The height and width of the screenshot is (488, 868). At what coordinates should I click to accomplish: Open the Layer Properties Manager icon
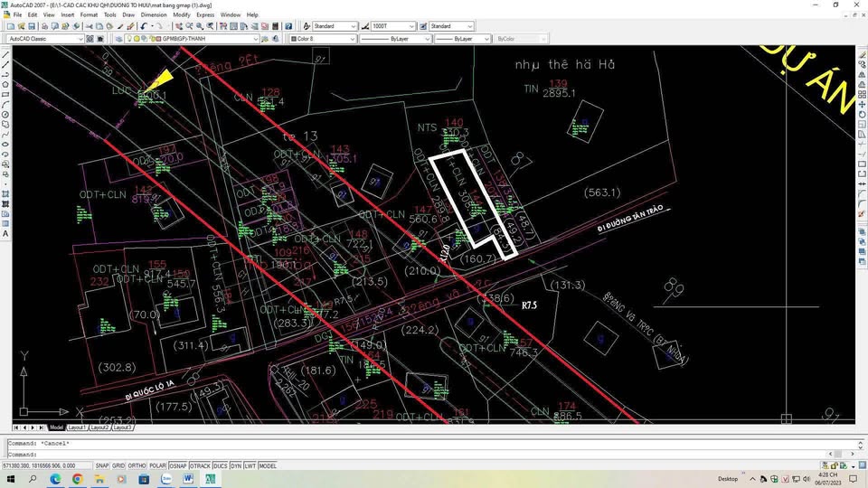click(120, 39)
